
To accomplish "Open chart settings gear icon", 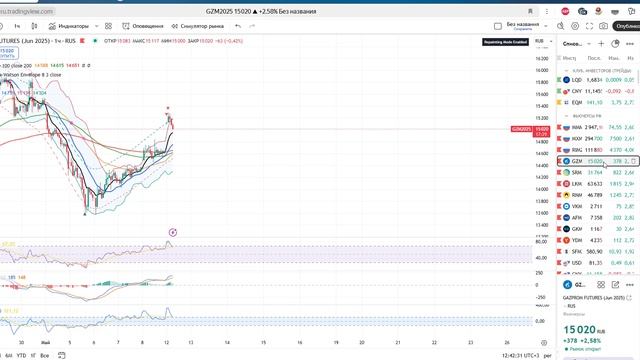I will tap(575, 26).
